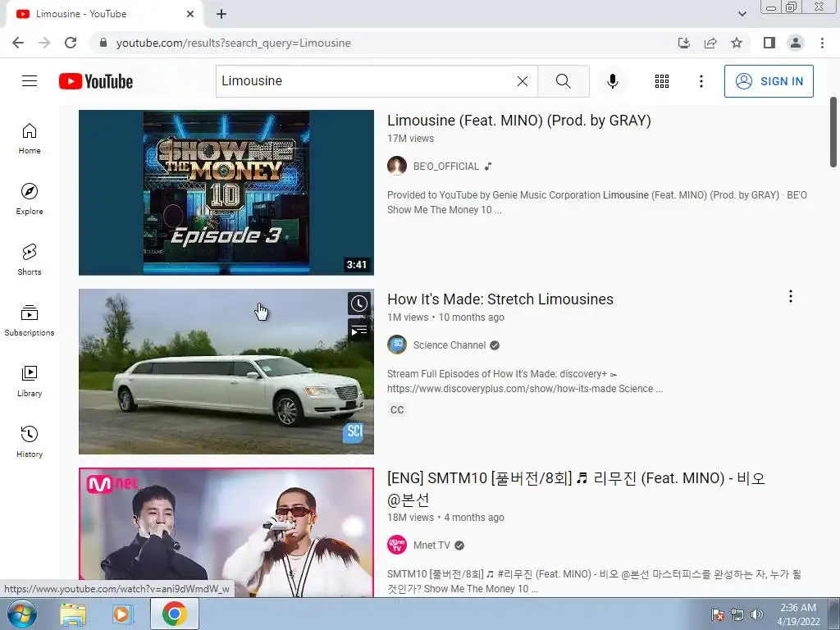This screenshot has width=840, height=630.
Task: Click the page vertical scrollbar
Action: (x=833, y=132)
